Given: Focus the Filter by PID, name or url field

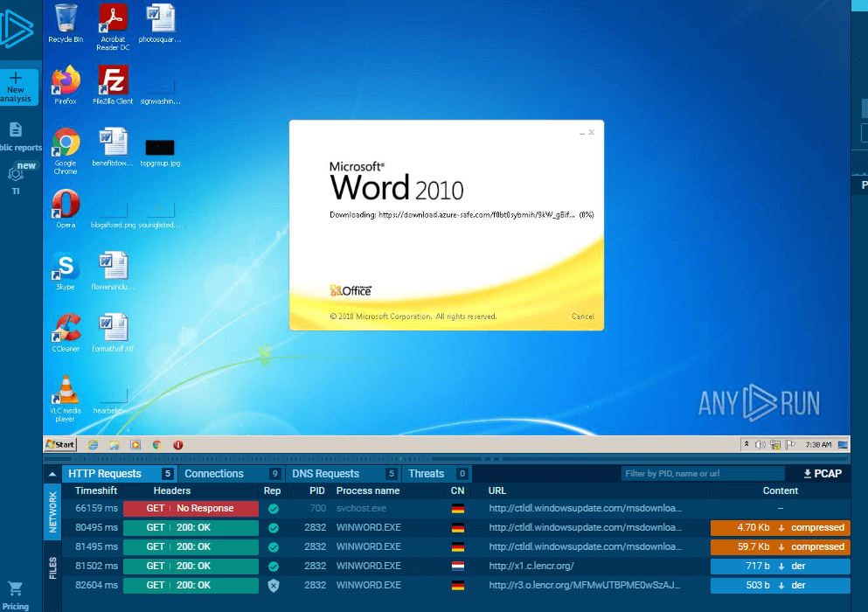Looking at the screenshot, I should pyautogui.click(x=703, y=474).
